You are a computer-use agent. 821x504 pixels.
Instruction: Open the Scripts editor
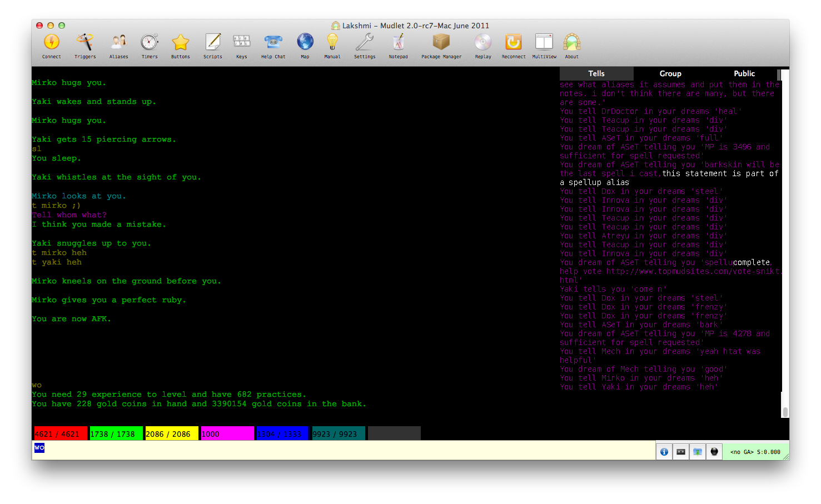point(212,43)
